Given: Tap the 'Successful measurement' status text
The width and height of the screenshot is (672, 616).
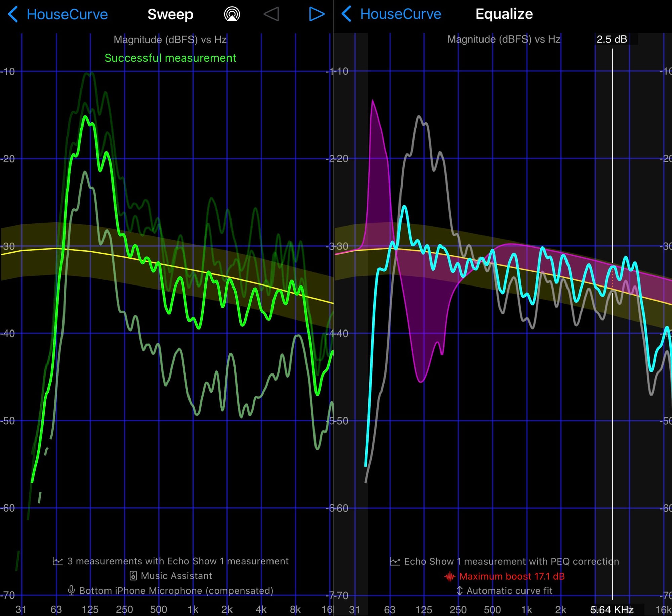Looking at the screenshot, I should (x=170, y=58).
